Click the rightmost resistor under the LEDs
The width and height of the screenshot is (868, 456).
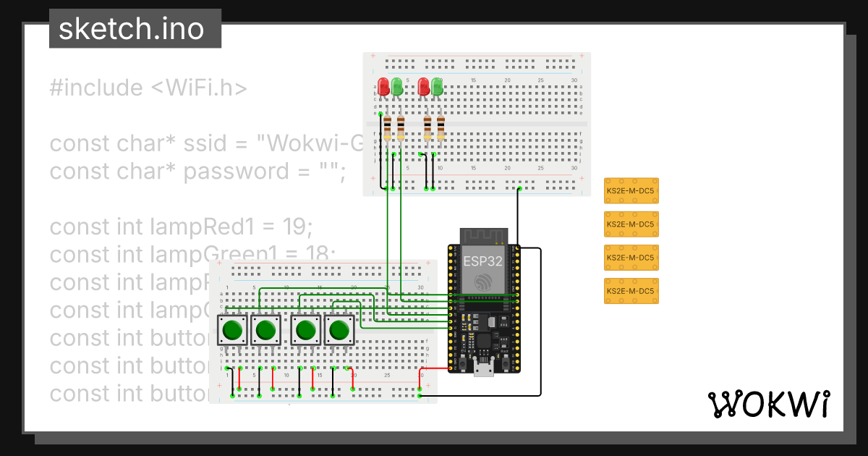click(441, 128)
